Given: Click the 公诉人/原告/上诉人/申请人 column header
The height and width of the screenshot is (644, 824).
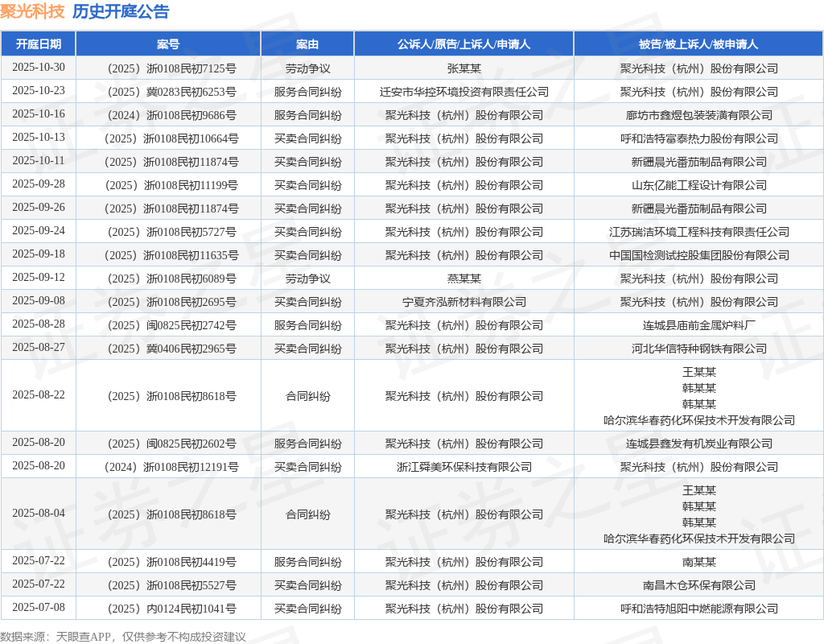Looking at the screenshot, I should [x=463, y=44].
